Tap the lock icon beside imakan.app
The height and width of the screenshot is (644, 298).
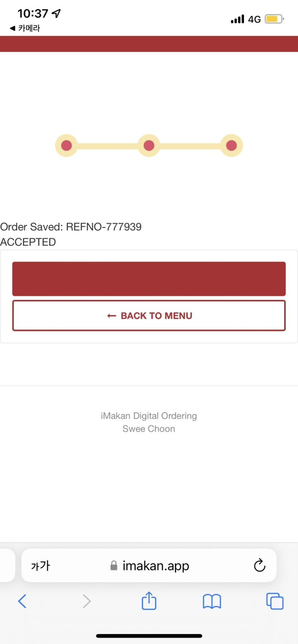click(x=114, y=565)
